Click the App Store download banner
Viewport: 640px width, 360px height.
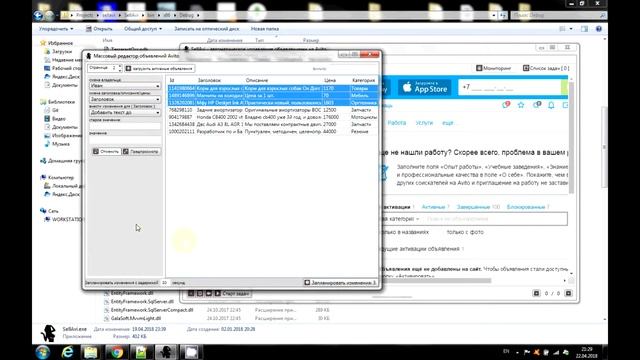tap(424, 87)
